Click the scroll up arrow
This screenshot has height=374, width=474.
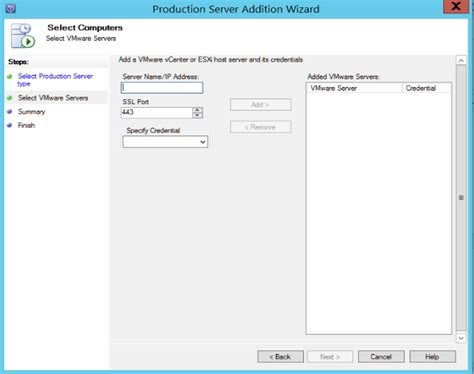pyautogui.click(x=461, y=60)
